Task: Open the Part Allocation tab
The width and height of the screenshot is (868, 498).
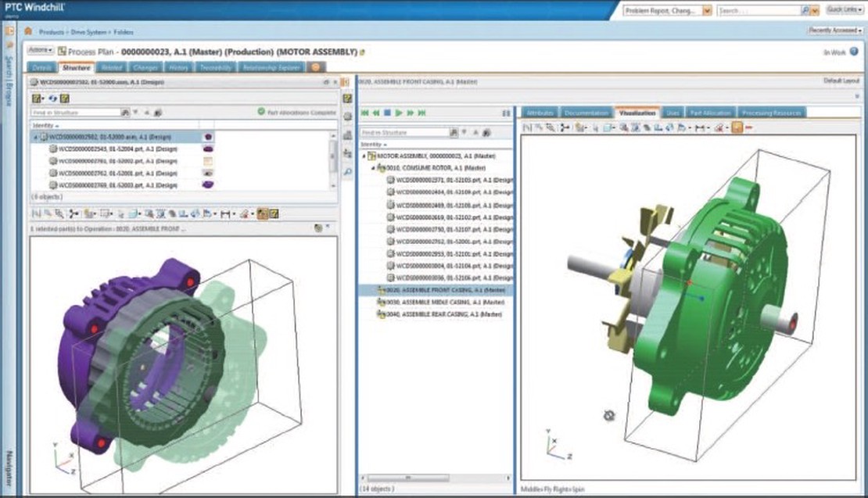Action: pyautogui.click(x=711, y=113)
